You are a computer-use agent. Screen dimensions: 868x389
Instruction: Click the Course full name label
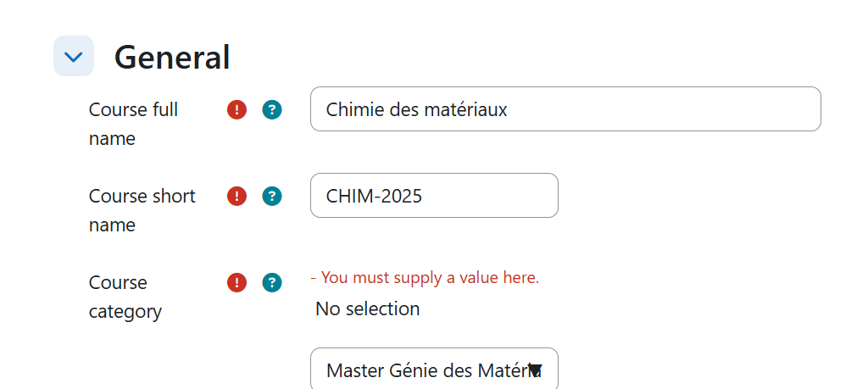133,124
